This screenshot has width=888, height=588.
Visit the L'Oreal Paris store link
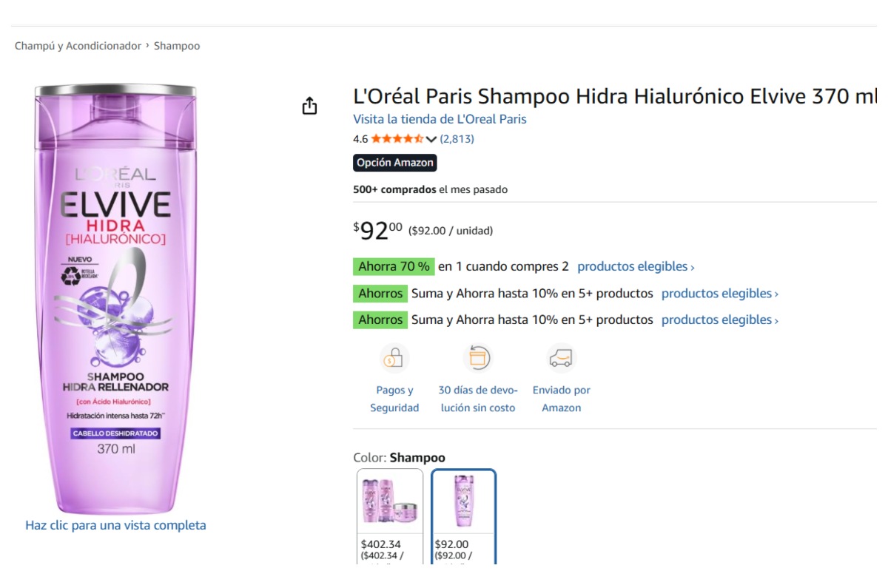click(x=440, y=119)
